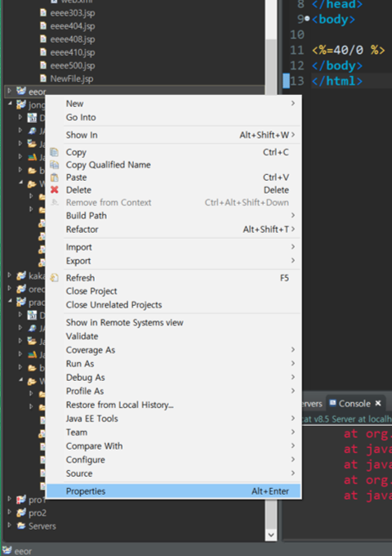Select Copy in the context menu
392x556 pixels.
click(173, 152)
